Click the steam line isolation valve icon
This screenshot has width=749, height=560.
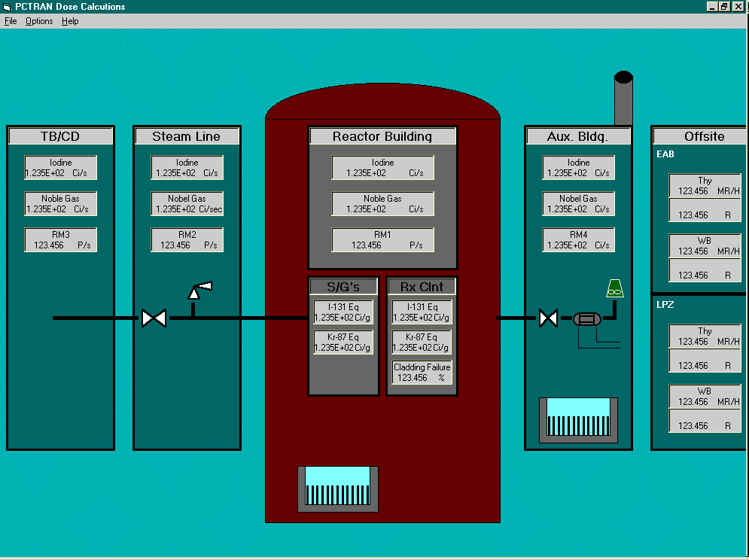point(154,318)
